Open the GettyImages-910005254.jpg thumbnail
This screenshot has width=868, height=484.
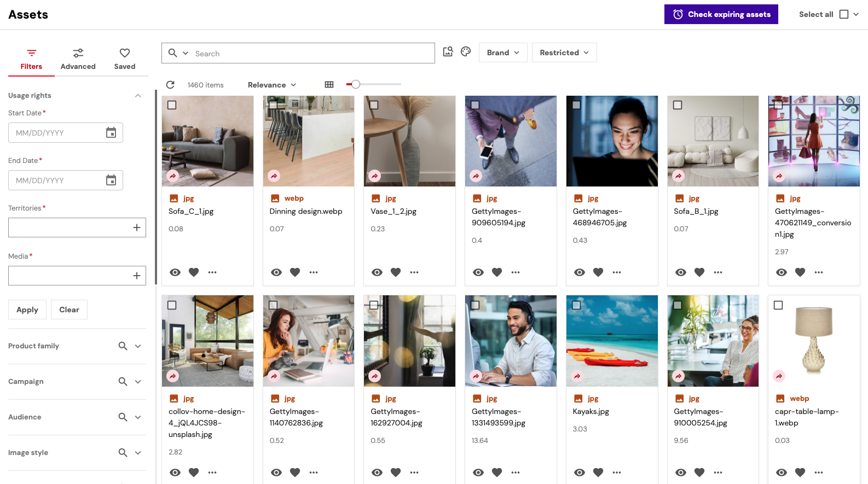(x=713, y=341)
